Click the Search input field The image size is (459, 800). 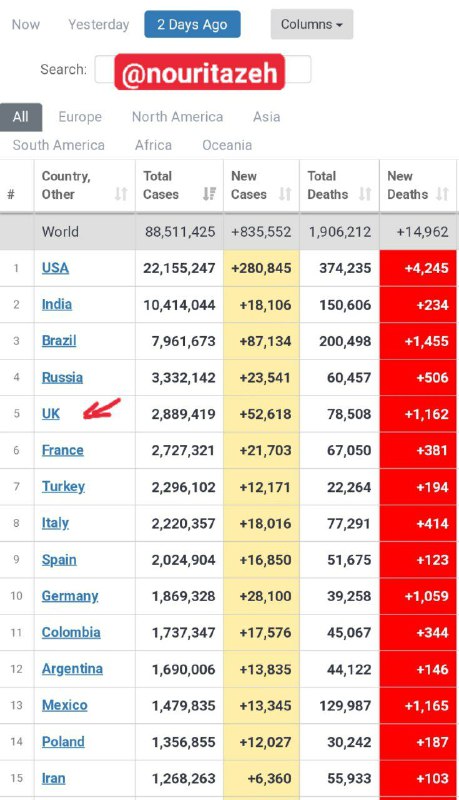[x=202, y=69]
